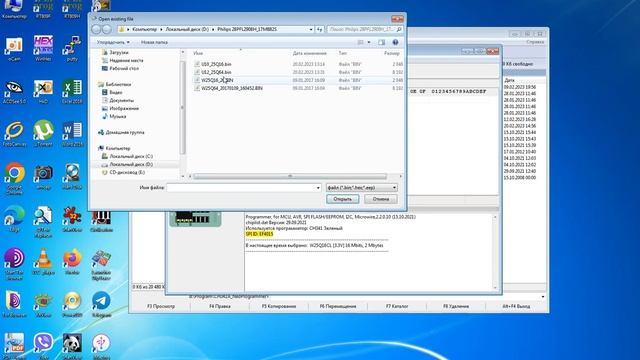Viewport: 640px width, 360px height.
Task: Select Рабочий стол in the sidebar
Action: (124, 69)
